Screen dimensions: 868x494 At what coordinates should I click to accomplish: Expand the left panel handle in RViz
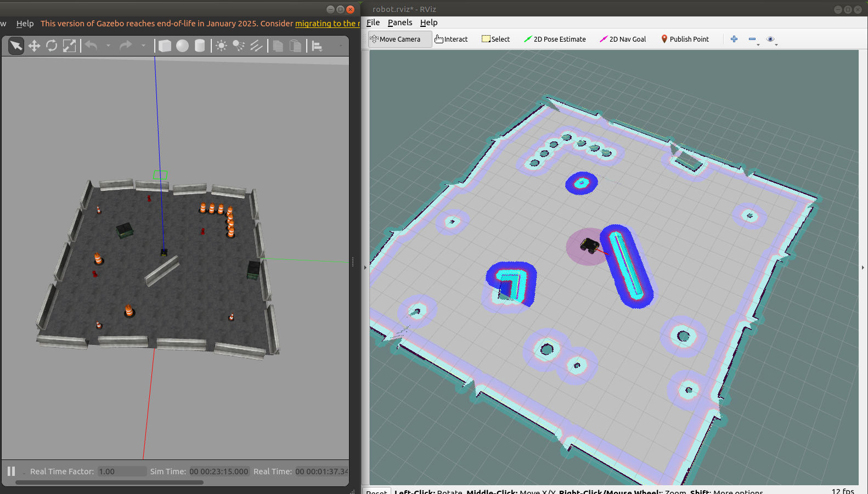pyautogui.click(x=365, y=268)
